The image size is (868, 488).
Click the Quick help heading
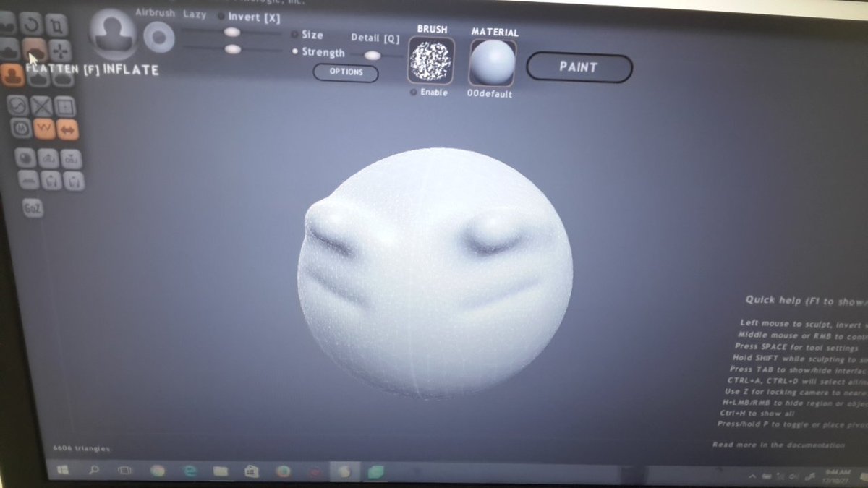807,300
